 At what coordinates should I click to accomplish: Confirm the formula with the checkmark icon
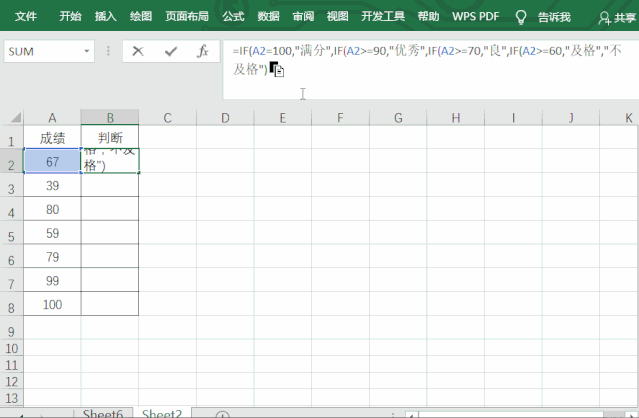pos(171,51)
